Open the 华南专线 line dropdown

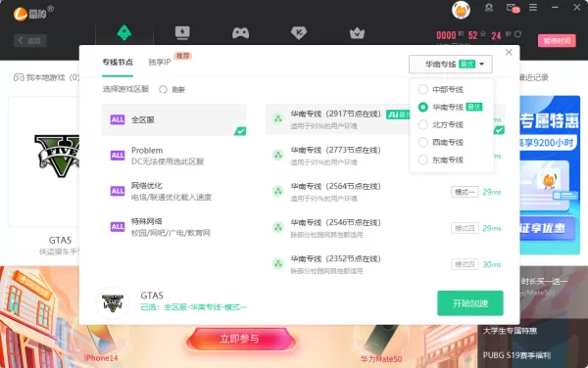point(451,65)
